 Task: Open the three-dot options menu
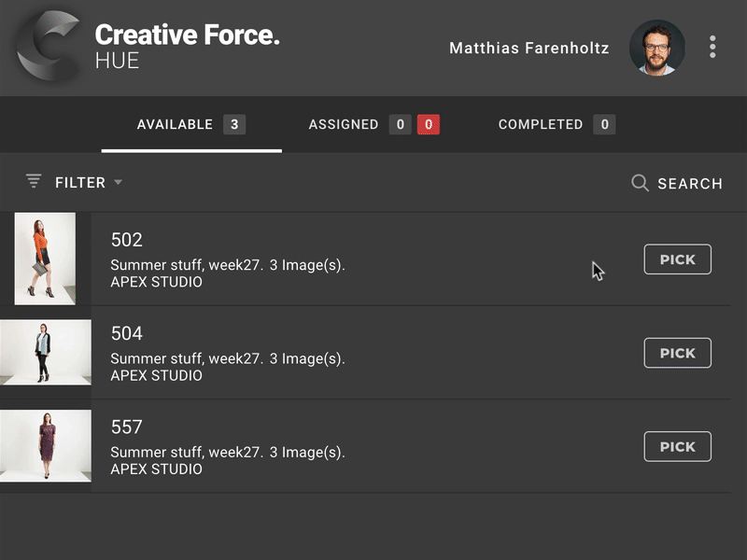tap(712, 48)
